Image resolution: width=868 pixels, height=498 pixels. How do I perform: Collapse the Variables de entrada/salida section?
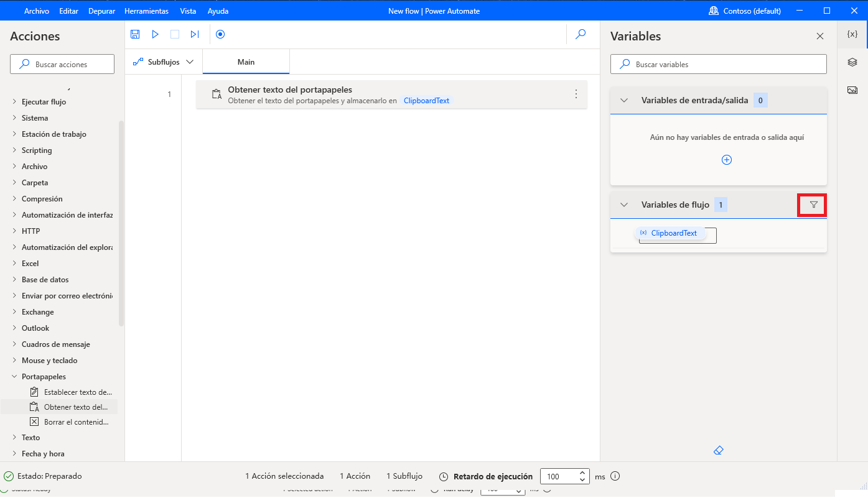click(623, 99)
